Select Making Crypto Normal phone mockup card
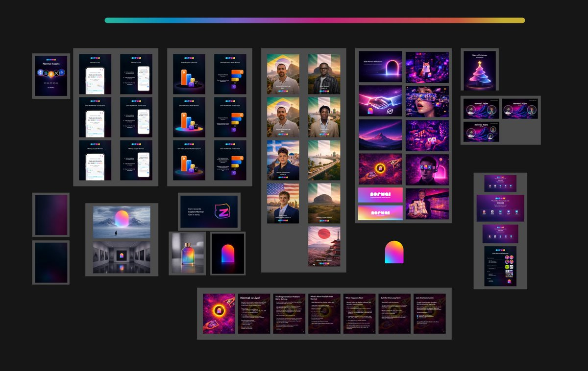Screen dimensions: 588x371 pyautogui.click(x=95, y=160)
